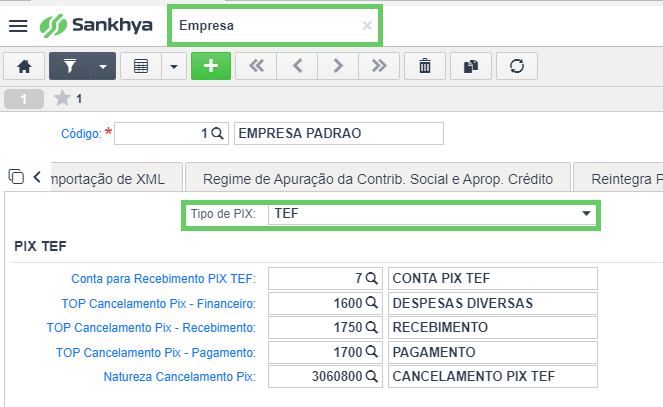Click the PAGAMENTO description field
Screen dimensions: 663x407
click(x=493, y=352)
